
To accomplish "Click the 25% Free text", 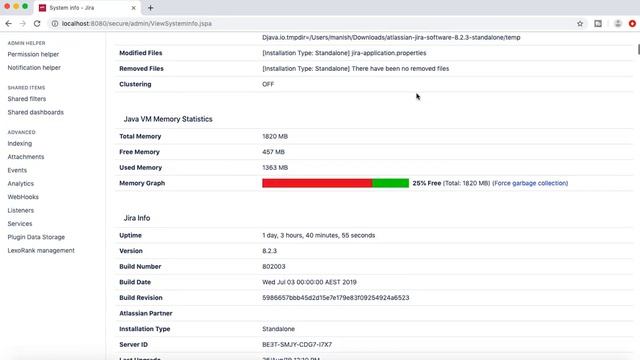I will point(427,183).
